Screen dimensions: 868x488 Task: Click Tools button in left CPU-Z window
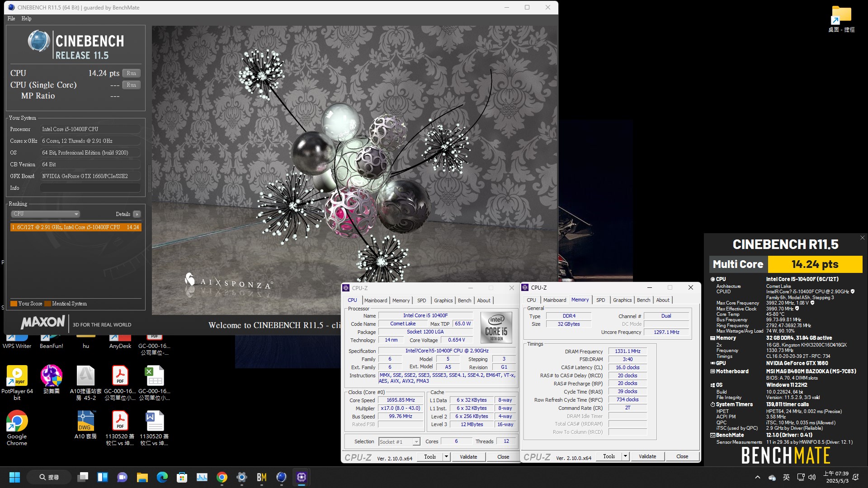pyautogui.click(x=430, y=457)
